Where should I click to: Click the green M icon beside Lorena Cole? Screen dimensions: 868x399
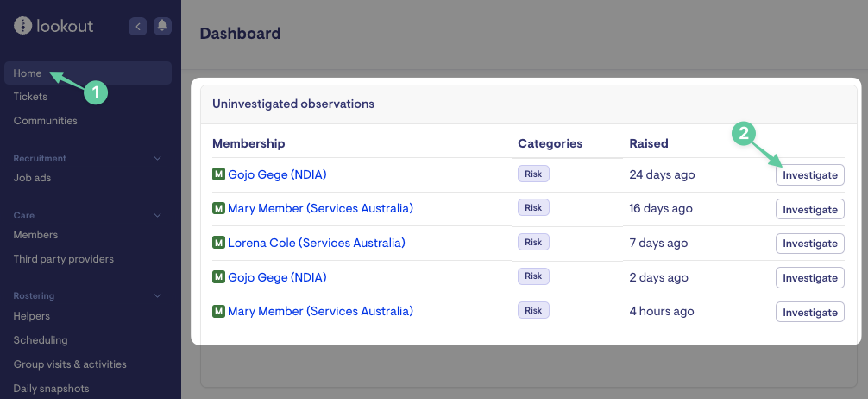pos(218,244)
